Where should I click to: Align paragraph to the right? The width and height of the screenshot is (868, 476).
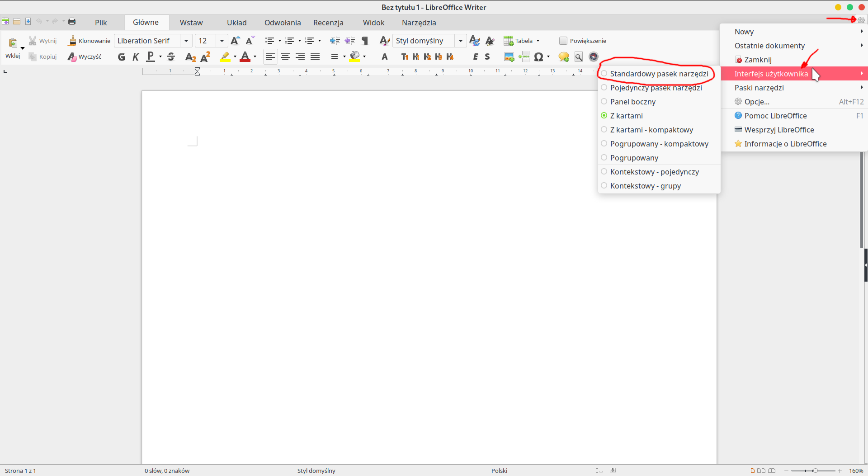[x=300, y=57]
